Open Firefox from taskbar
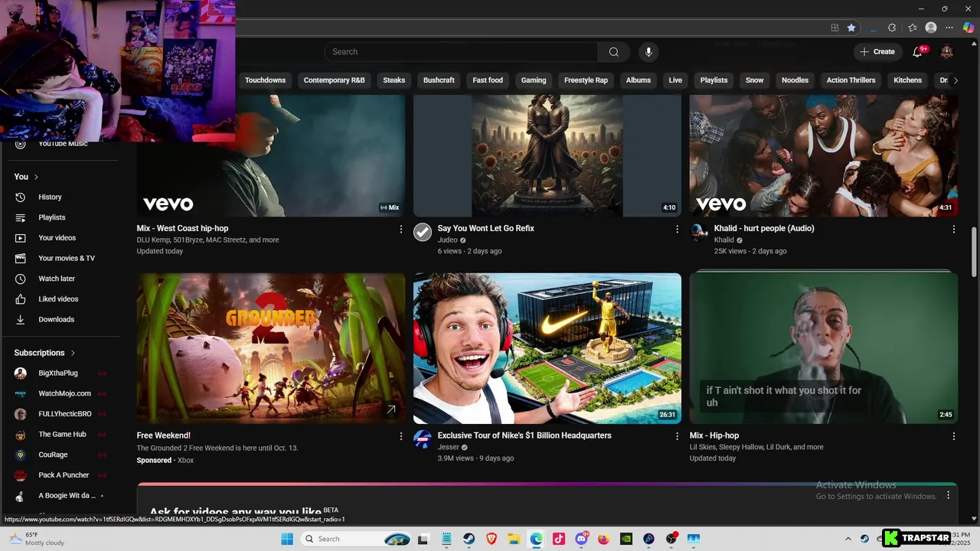Screen dimensions: 980x551 click(x=603, y=539)
